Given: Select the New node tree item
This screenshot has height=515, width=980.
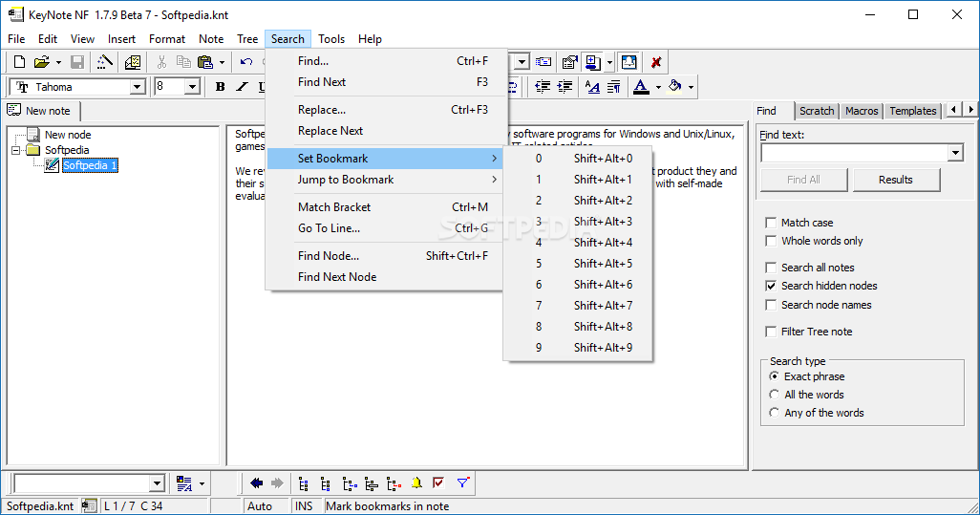Looking at the screenshot, I should point(68,135).
